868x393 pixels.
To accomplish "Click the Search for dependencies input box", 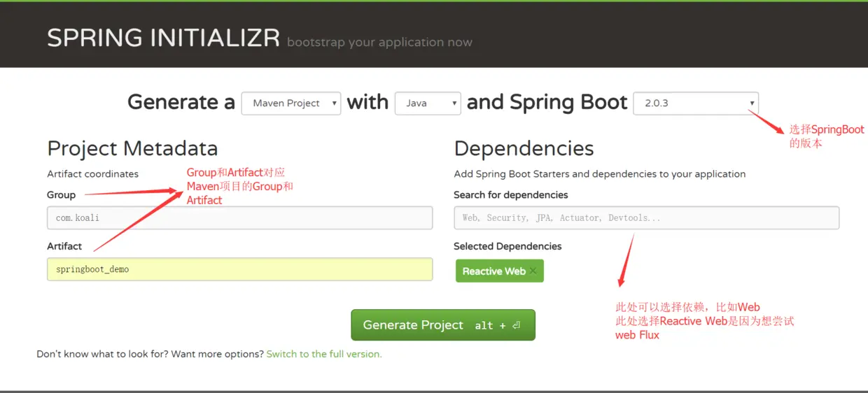I will (646, 217).
